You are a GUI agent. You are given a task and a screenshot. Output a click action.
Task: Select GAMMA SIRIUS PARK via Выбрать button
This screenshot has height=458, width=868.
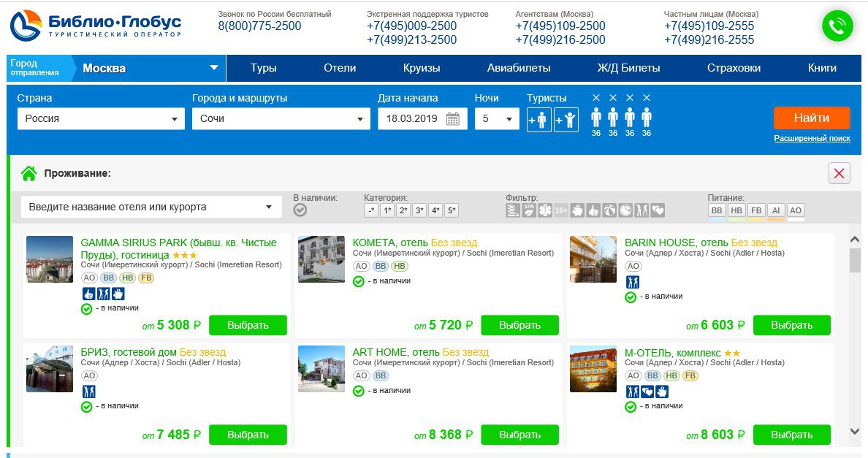(x=248, y=325)
